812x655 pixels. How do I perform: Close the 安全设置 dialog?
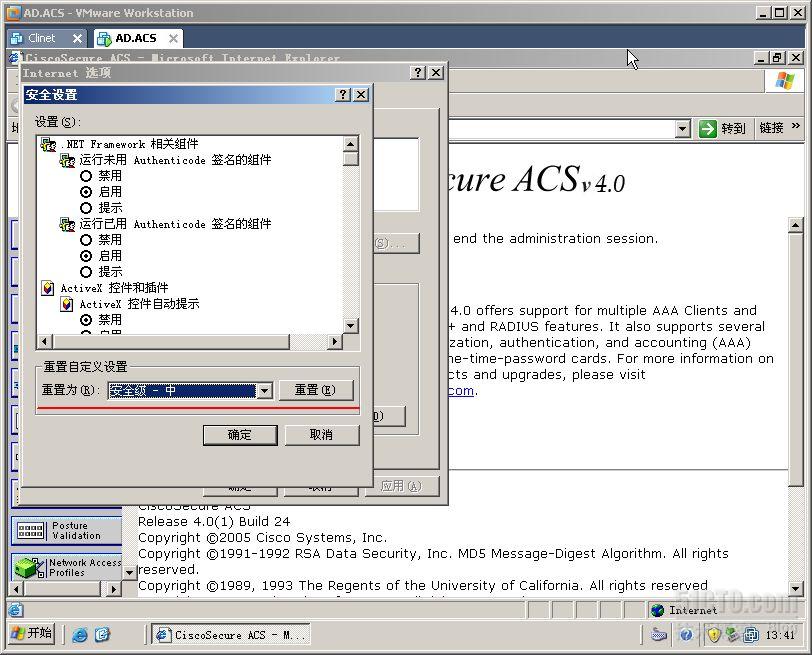pyautogui.click(x=361, y=95)
